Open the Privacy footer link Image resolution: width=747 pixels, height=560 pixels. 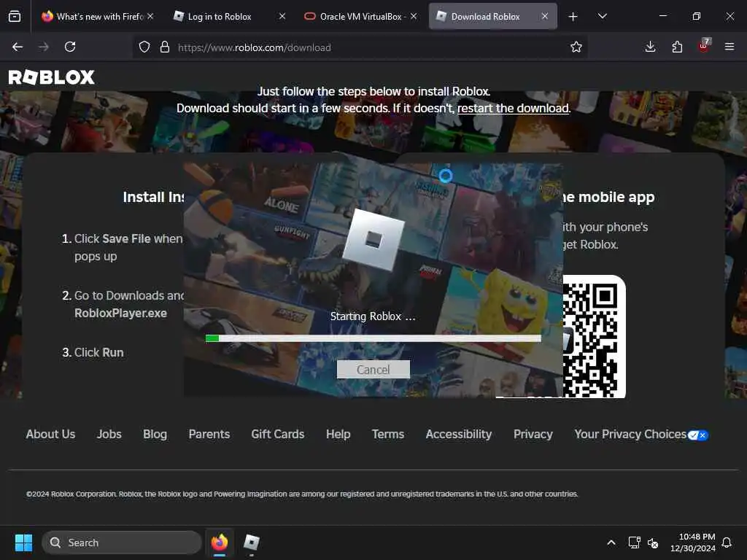tap(533, 435)
